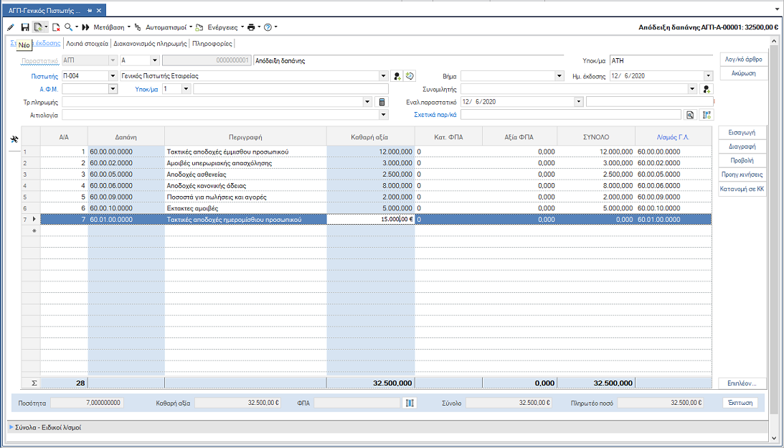Create a new record with the Νέο icon

(x=38, y=27)
